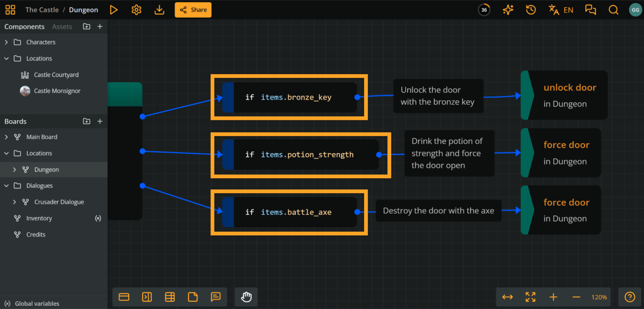Expand the Main Board tree item
The height and width of the screenshot is (309, 644).
[x=6, y=137]
